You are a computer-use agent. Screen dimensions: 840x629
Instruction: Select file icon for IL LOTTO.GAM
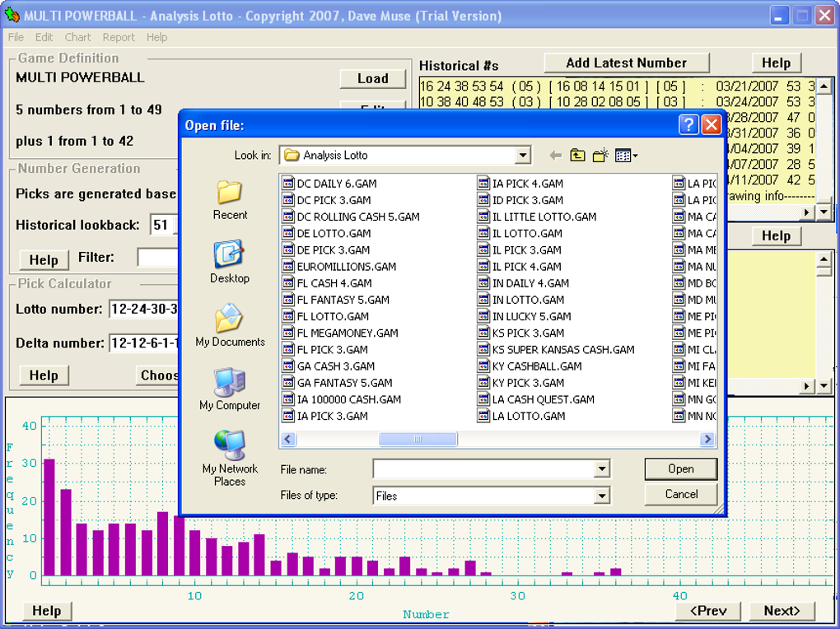[483, 233]
